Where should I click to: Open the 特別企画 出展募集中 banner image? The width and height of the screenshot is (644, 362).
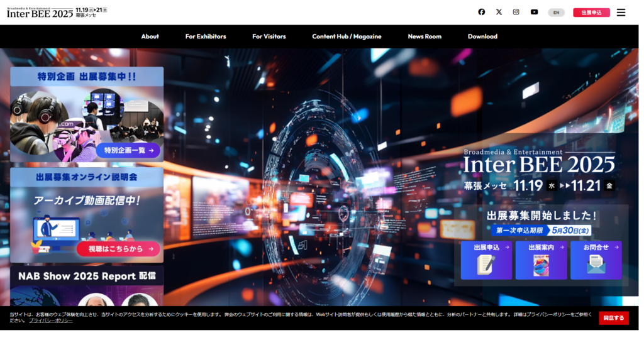87,114
